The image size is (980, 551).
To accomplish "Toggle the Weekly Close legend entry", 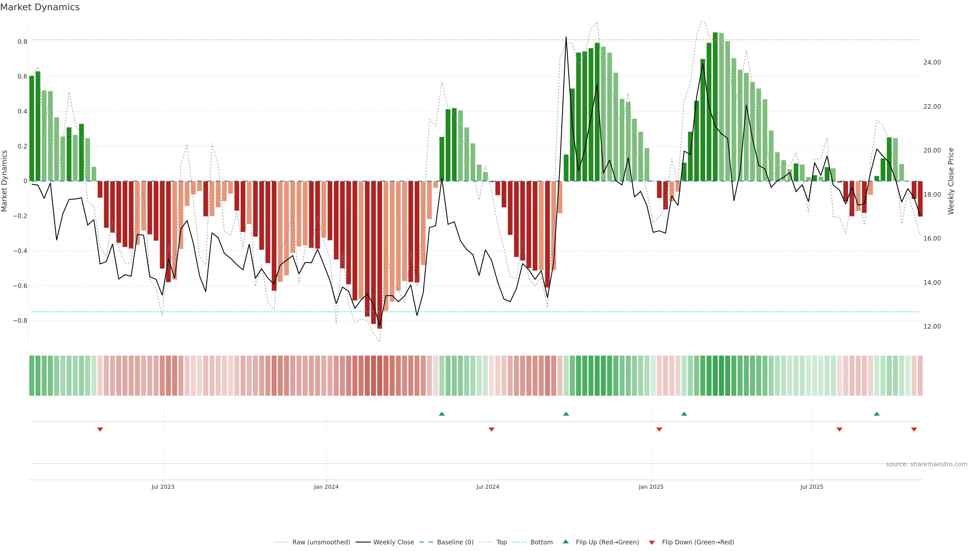I will (393, 542).
